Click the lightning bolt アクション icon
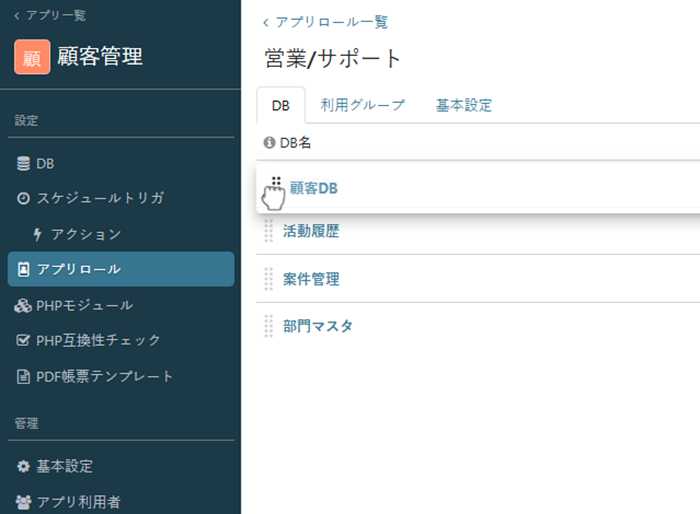This screenshot has width=700, height=514. coord(38,234)
